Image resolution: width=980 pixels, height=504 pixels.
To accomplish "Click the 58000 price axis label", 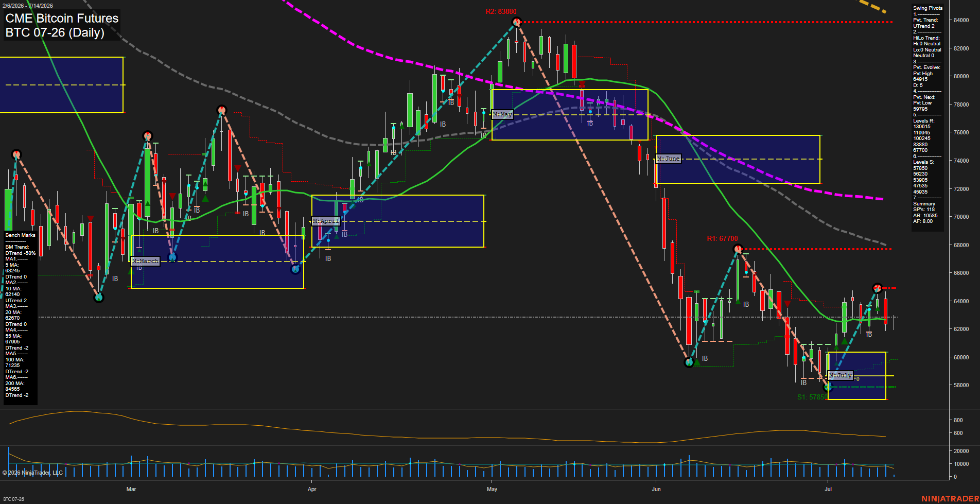I will (x=961, y=386).
